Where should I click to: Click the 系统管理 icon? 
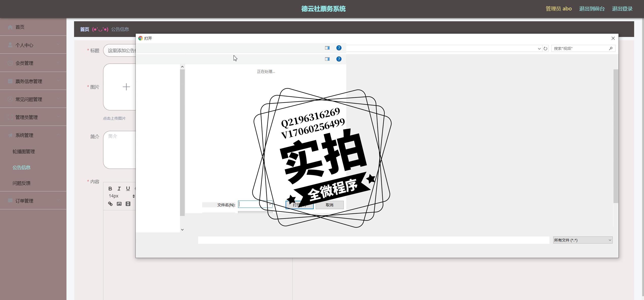(10, 135)
